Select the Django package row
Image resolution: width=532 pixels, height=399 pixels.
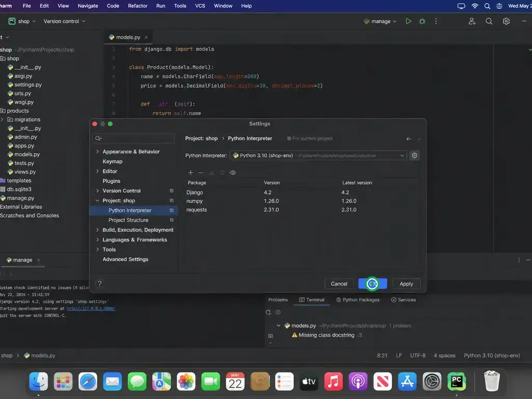click(x=303, y=192)
